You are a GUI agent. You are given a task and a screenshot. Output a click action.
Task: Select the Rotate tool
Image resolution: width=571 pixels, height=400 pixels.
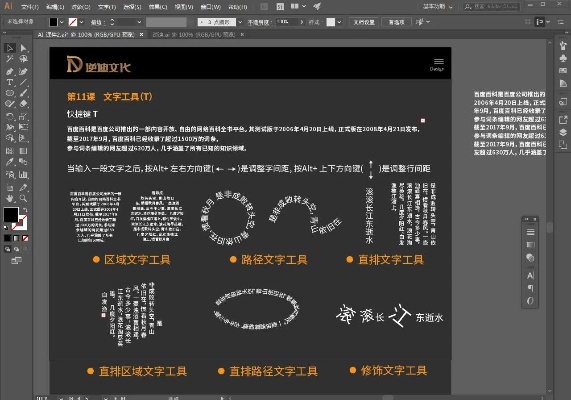coord(10,117)
